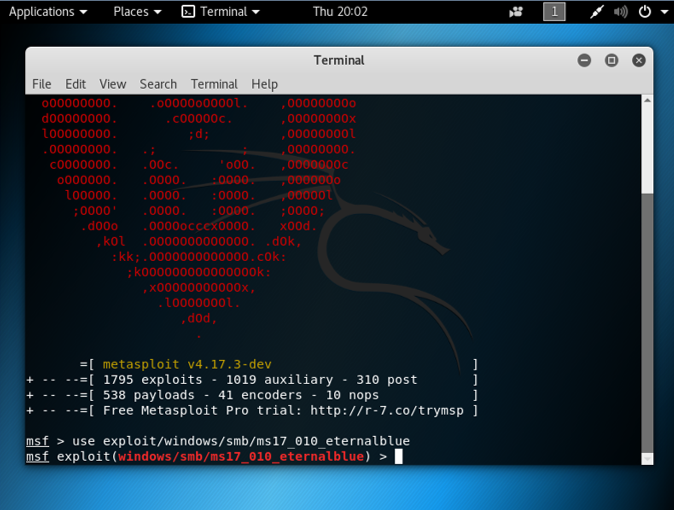Click the scrollbar down arrow

647,459
